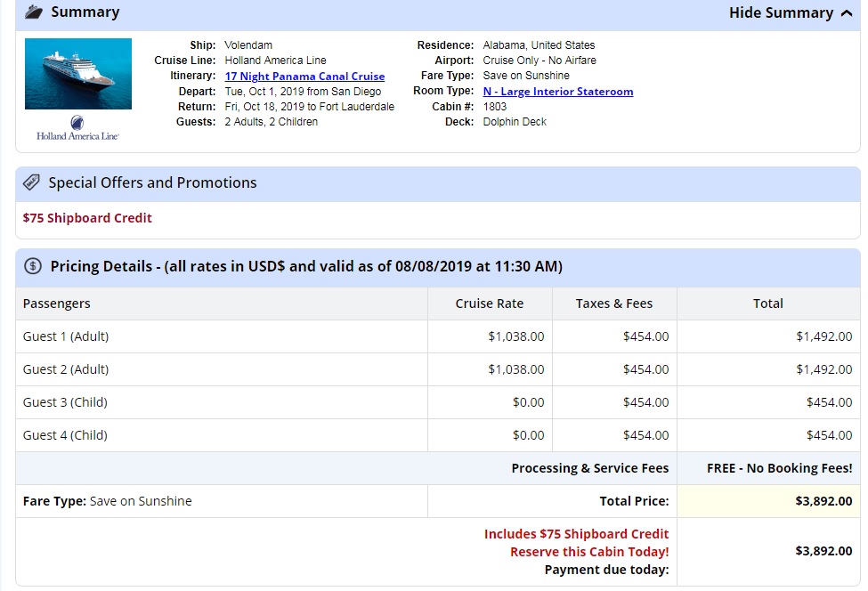Select the Guest 4 (Child) row label
Screen dimensions: 868x591
pyautogui.click(x=65, y=435)
